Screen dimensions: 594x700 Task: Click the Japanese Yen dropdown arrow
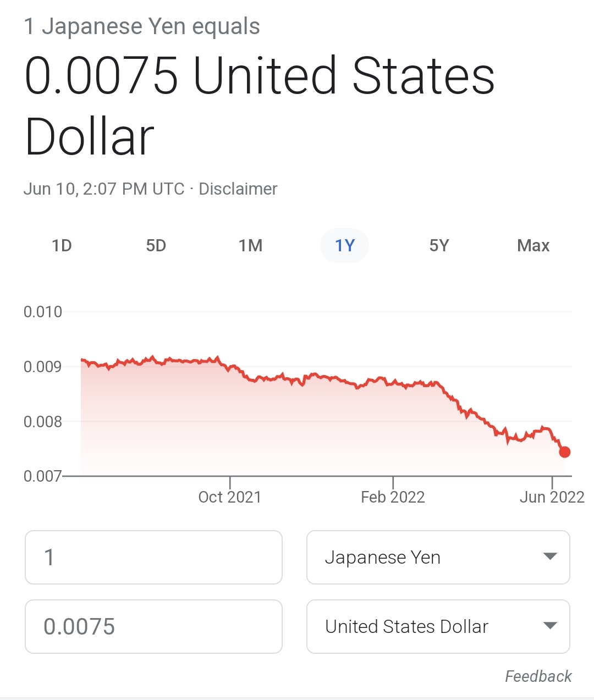coord(550,556)
